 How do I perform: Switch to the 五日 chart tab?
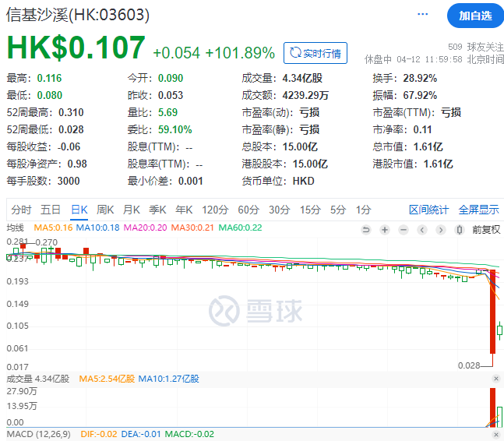pyautogui.click(x=51, y=210)
